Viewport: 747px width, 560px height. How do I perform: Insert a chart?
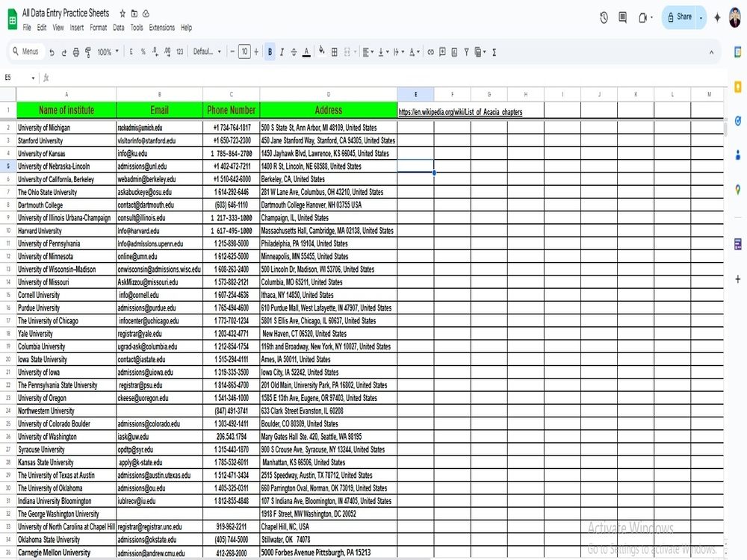coord(454,52)
